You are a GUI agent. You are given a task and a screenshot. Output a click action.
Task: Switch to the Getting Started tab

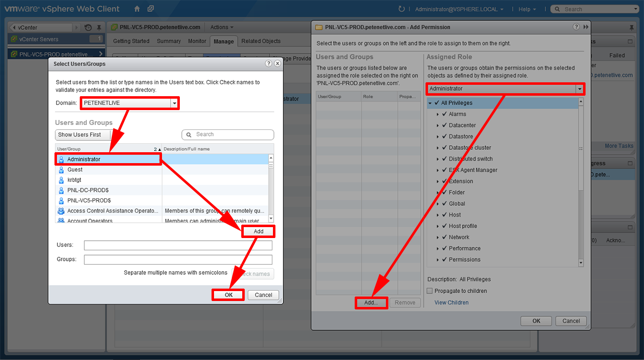pos(131,41)
